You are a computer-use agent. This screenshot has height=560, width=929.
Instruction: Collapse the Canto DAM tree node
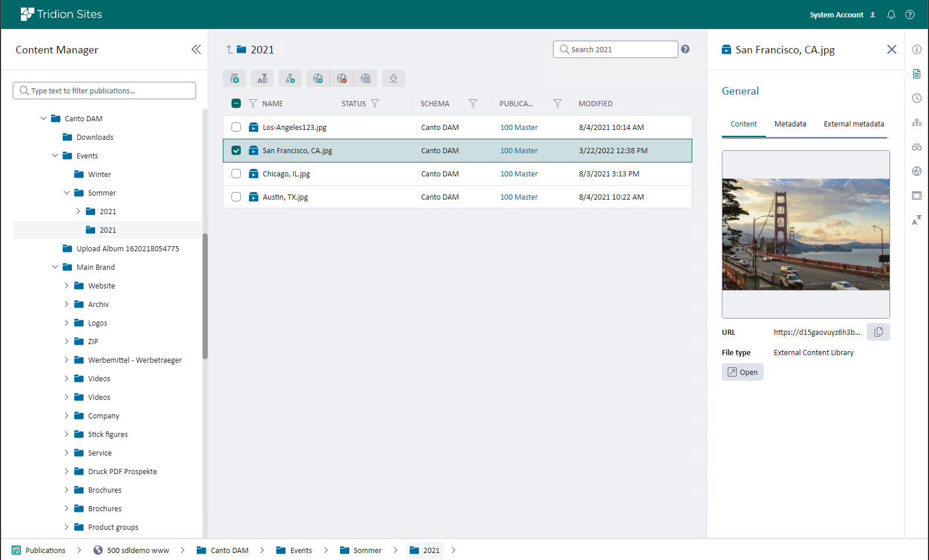(44, 118)
